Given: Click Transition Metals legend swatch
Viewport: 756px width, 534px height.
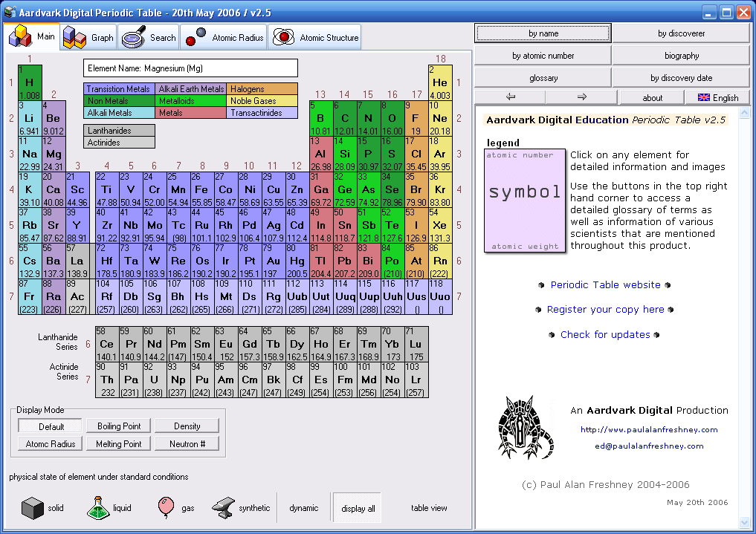Looking at the screenshot, I should click(119, 88).
